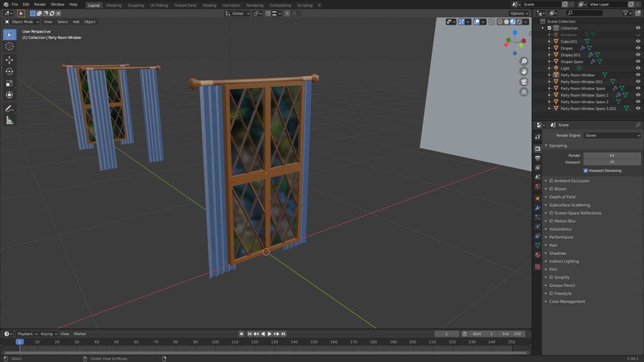Open the Output properties tab icon
The height and width of the screenshot is (362, 644).
[538, 158]
